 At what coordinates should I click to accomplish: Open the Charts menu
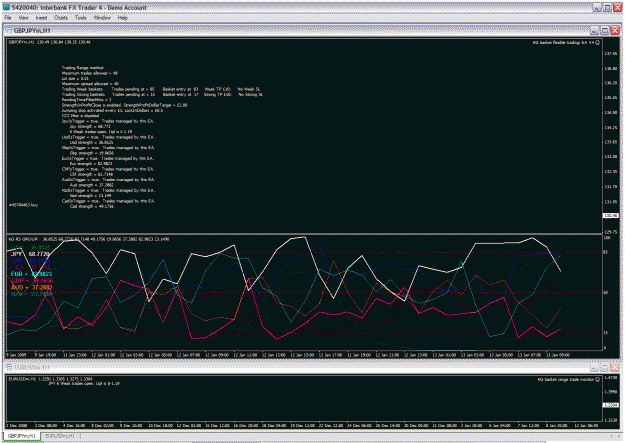pos(61,18)
